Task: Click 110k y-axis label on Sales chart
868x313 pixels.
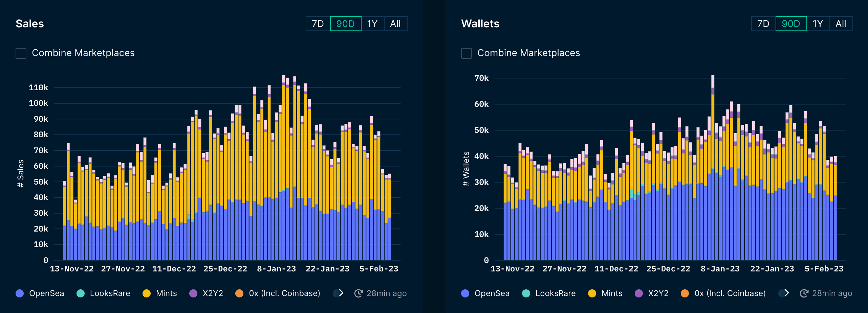Action: [39, 88]
